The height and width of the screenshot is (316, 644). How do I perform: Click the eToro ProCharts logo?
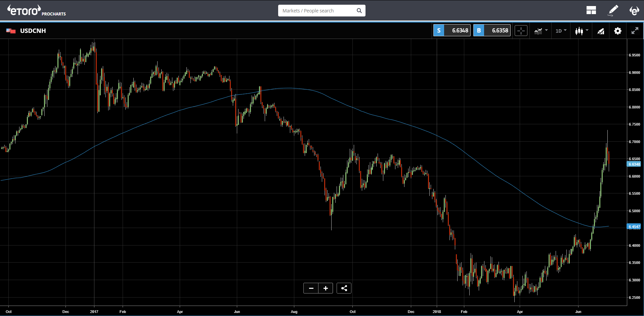36,11
